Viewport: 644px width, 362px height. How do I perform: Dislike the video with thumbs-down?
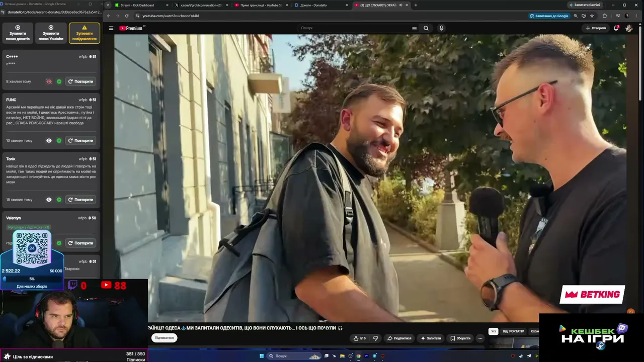[375, 338]
